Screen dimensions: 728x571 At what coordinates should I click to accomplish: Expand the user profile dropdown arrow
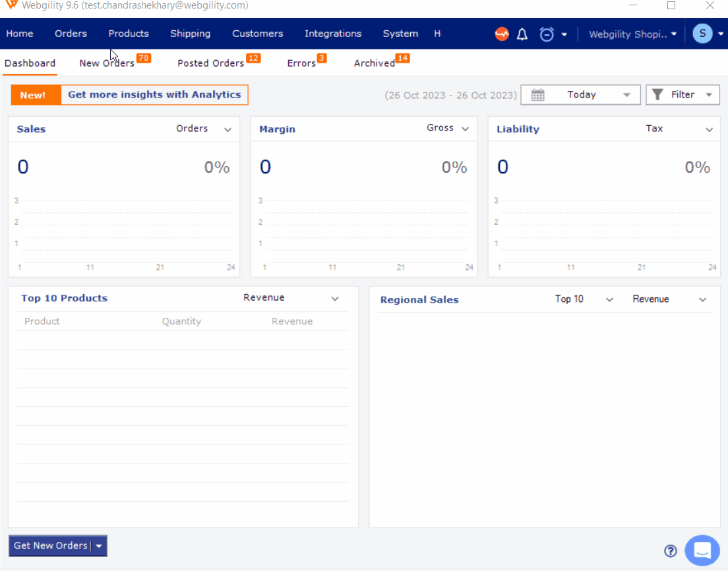[x=721, y=34]
